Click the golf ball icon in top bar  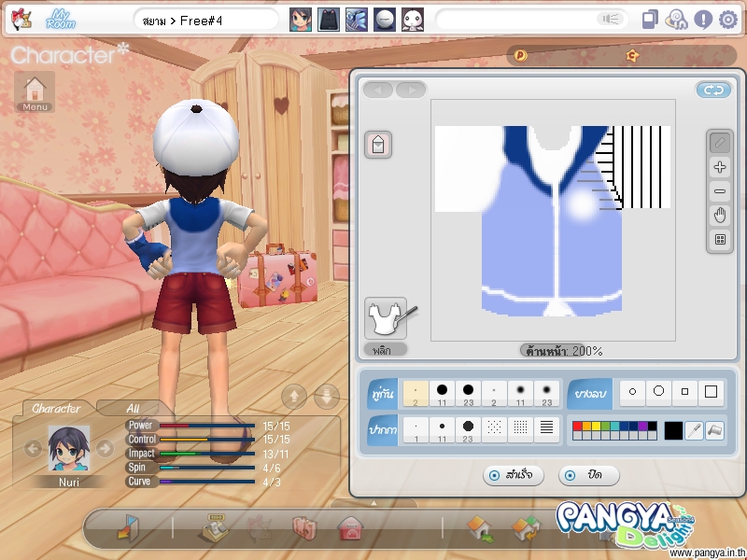pos(385,20)
